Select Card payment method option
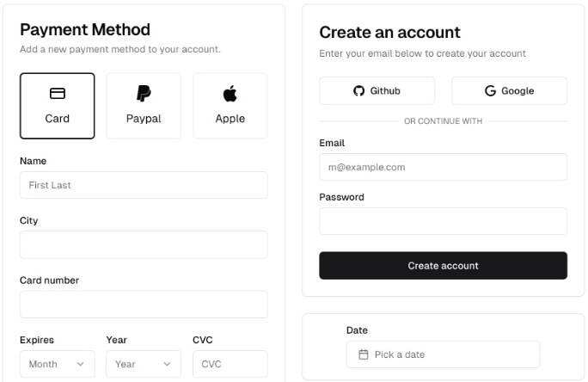This screenshot has width=588, height=382. (58, 106)
